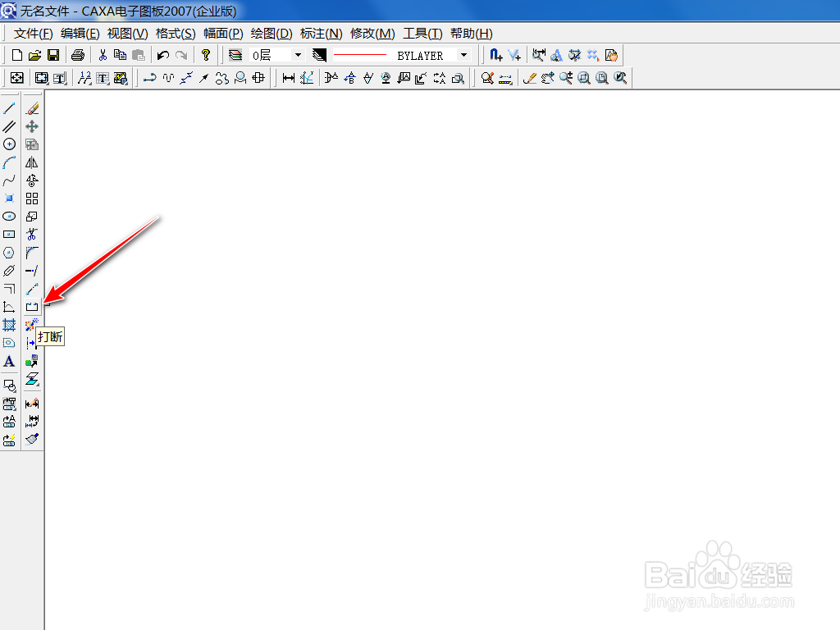Screen dimensions: 840x630
Task: Click the Scale tool icon
Action: 32,217
